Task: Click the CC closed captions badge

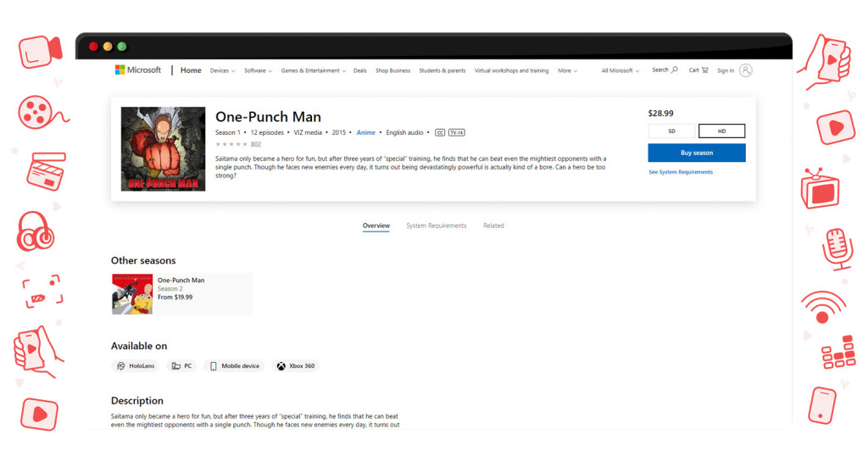Action: coord(440,132)
